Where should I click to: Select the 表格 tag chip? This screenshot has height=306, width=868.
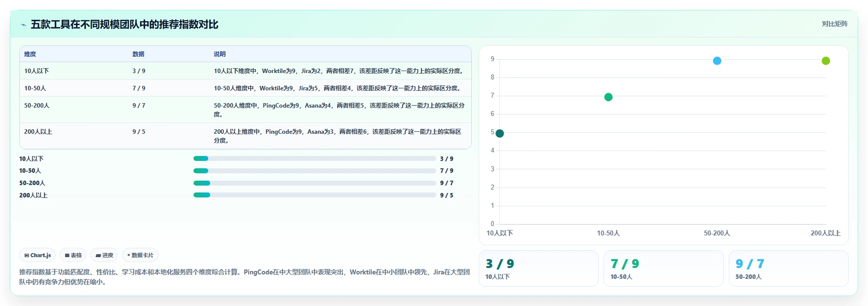[73, 255]
